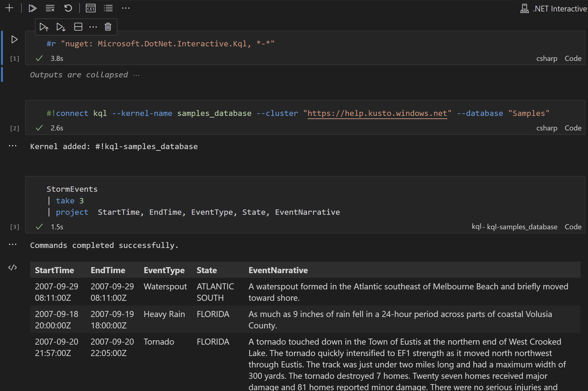Click the waterspout narrative text cell

pos(408,292)
